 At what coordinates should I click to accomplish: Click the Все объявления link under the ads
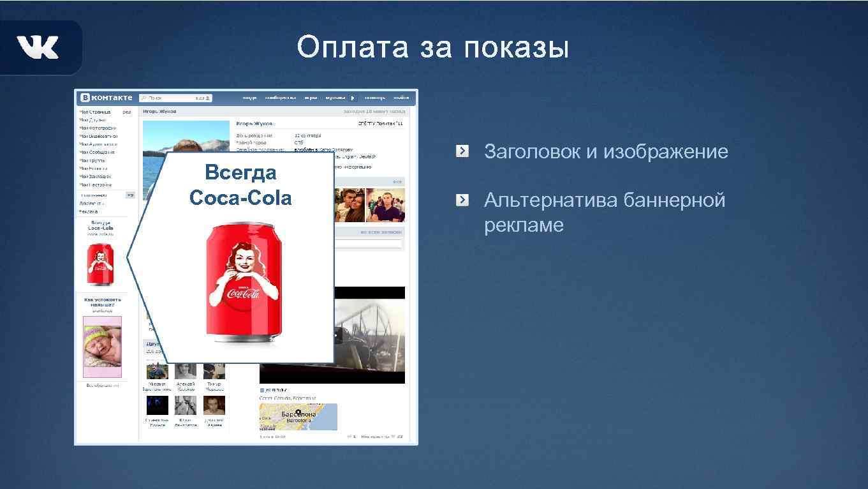coord(103,386)
